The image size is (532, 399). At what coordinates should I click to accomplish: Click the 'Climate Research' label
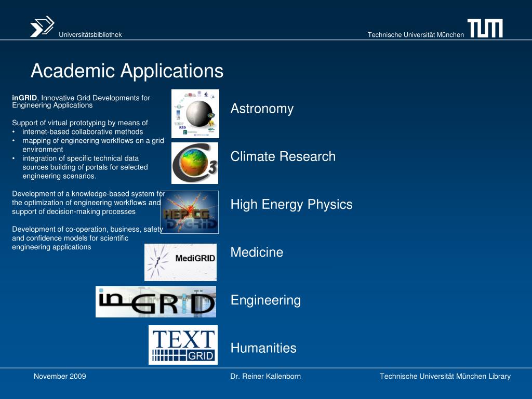[x=283, y=156]
